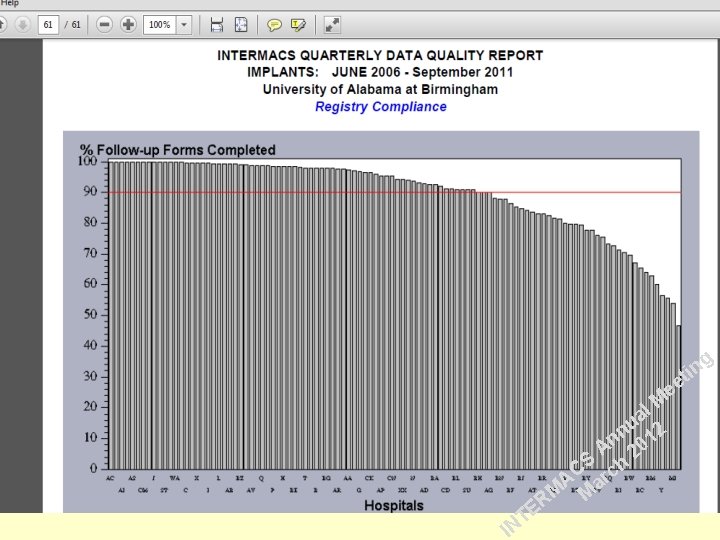Click the CD hospital label
Screen dimensions: 720x540
pyautogui.click(x=445, y=490)
